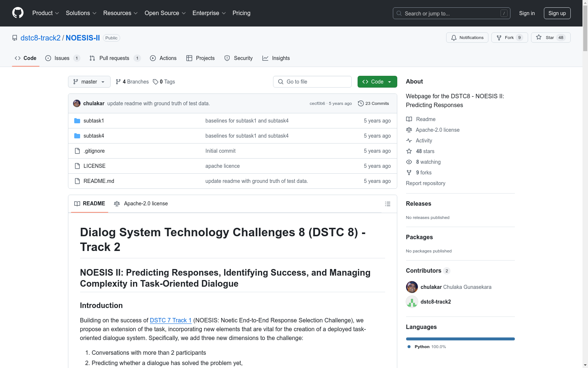Click the branch icon beside 4 Branches

point(118,82)
